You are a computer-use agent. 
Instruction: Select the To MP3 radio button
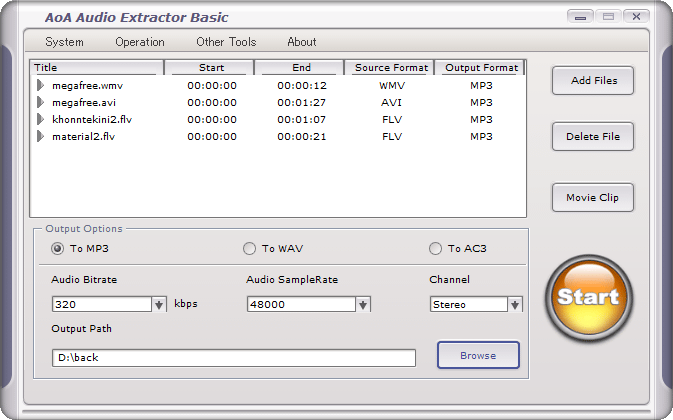point(58,249)
